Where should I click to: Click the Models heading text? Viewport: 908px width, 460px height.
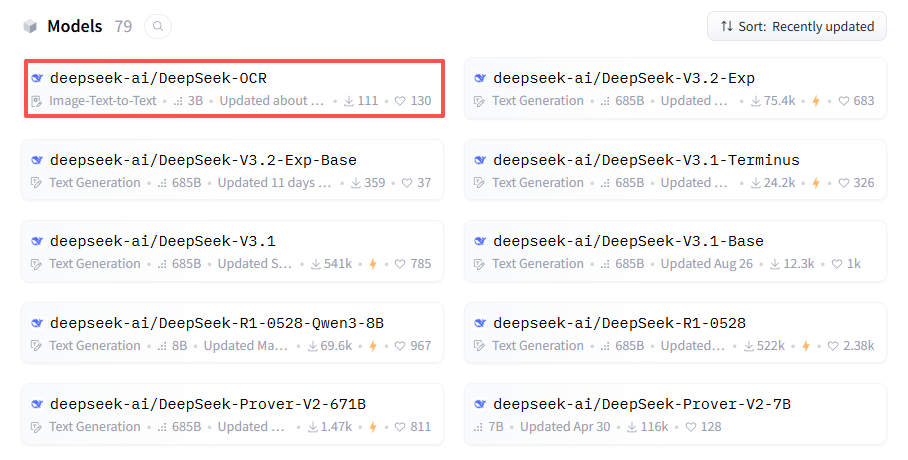click(x=75, y=27)
